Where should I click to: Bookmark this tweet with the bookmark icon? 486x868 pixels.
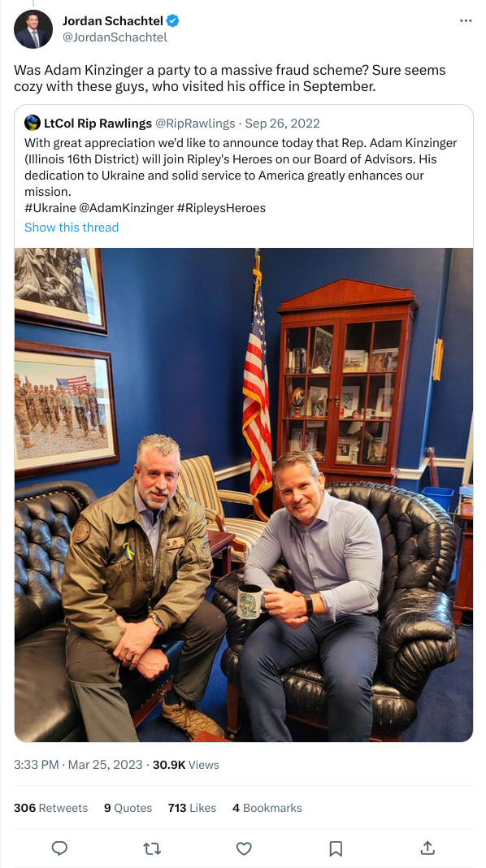336,848
